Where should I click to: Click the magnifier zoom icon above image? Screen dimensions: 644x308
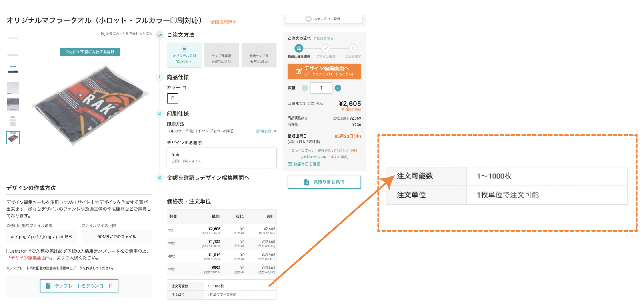point(103,34)
